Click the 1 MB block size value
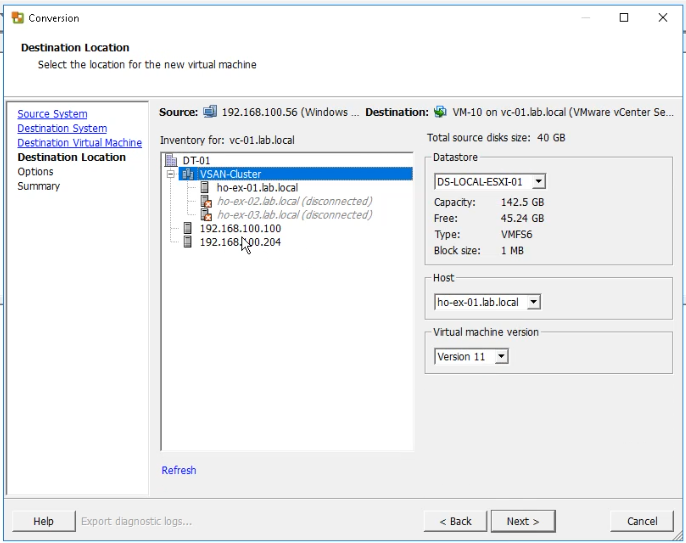This screenshot has height=543, width=686. point(512,250)
